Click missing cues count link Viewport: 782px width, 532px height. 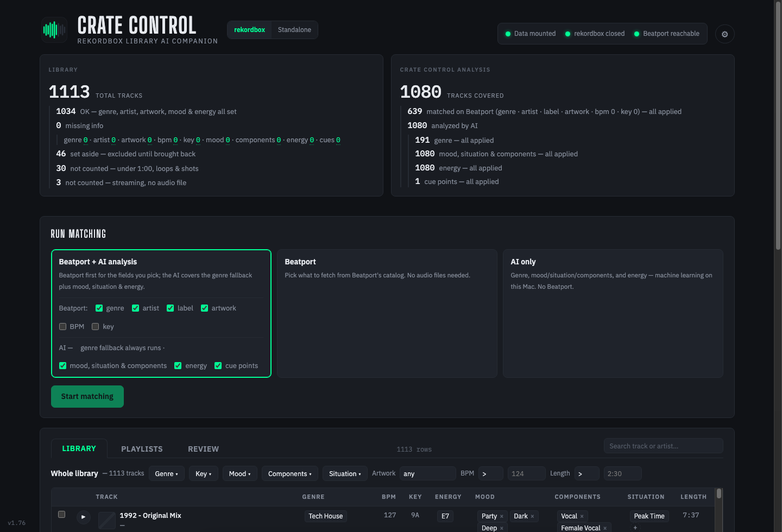338,140
